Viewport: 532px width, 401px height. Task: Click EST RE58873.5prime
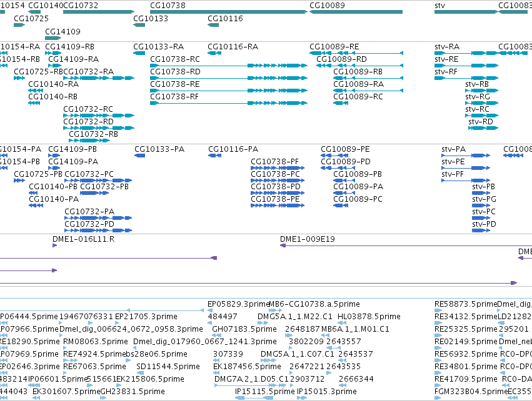tap(438, 310)
